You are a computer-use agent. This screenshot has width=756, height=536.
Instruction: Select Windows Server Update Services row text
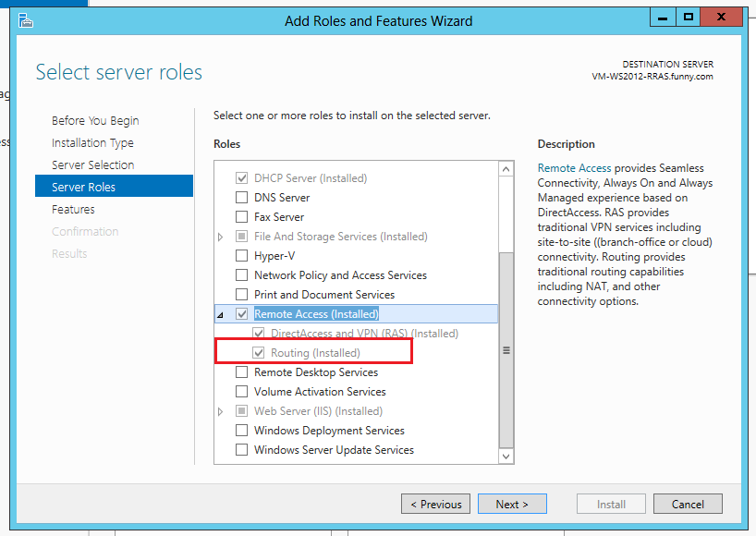[334, 450]
